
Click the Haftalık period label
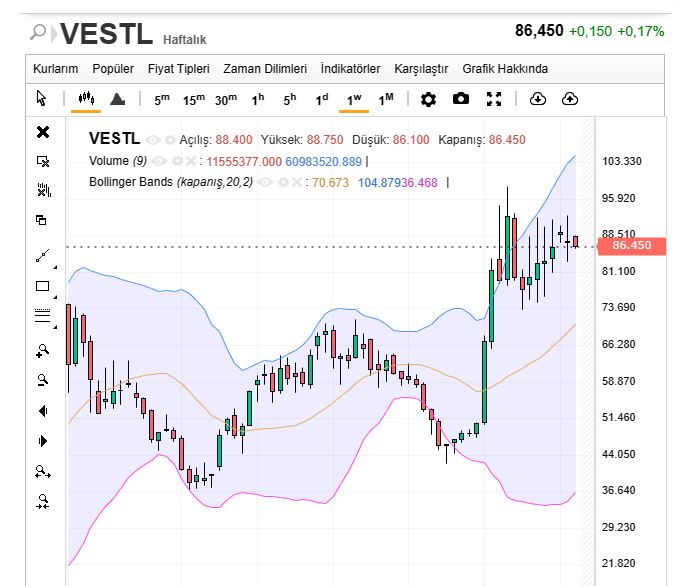pyautogui.click(x=184, y=40)
